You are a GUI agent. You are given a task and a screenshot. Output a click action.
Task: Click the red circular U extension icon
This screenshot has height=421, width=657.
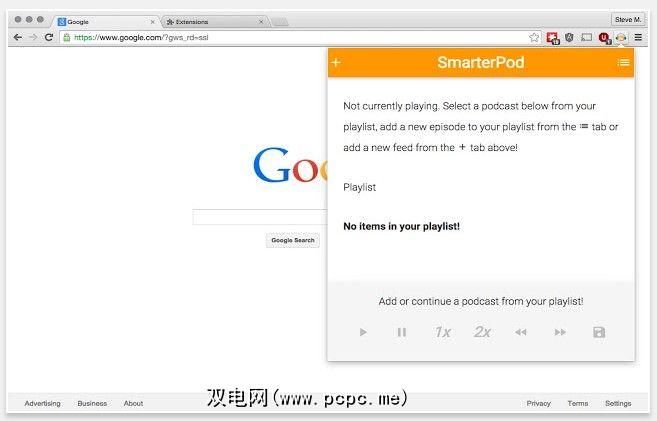(604, 38)
